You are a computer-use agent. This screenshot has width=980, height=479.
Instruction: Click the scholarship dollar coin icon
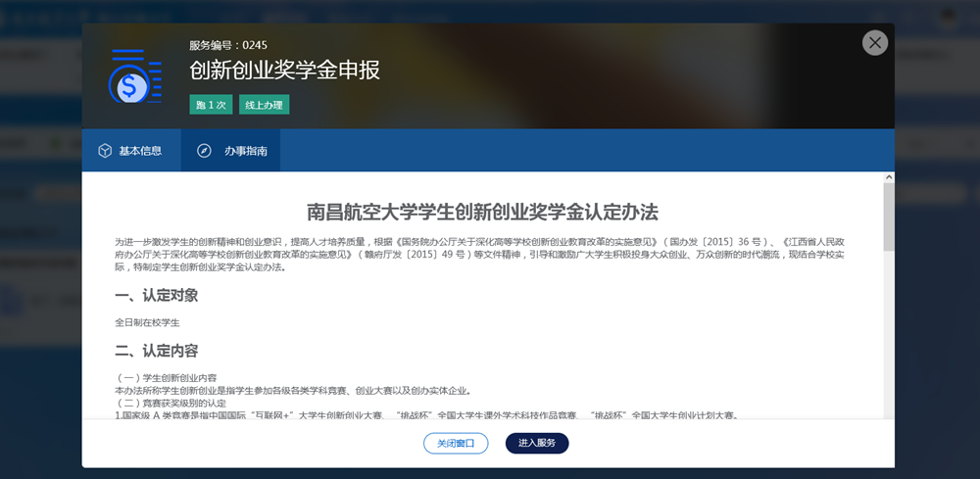click(135, 76)
